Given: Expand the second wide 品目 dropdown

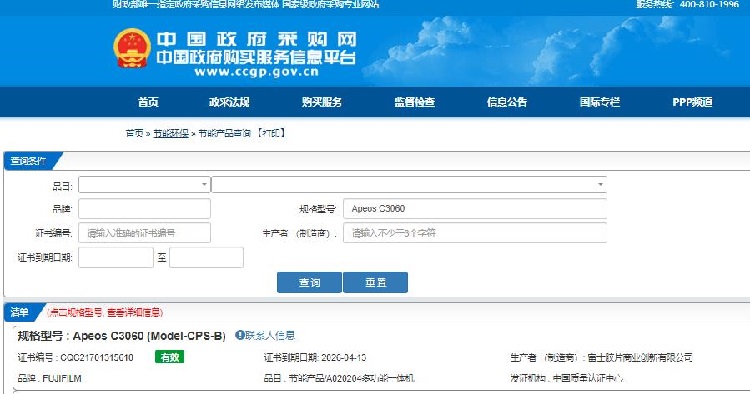Looking at the screenshot, I should [x=409, y=185].
